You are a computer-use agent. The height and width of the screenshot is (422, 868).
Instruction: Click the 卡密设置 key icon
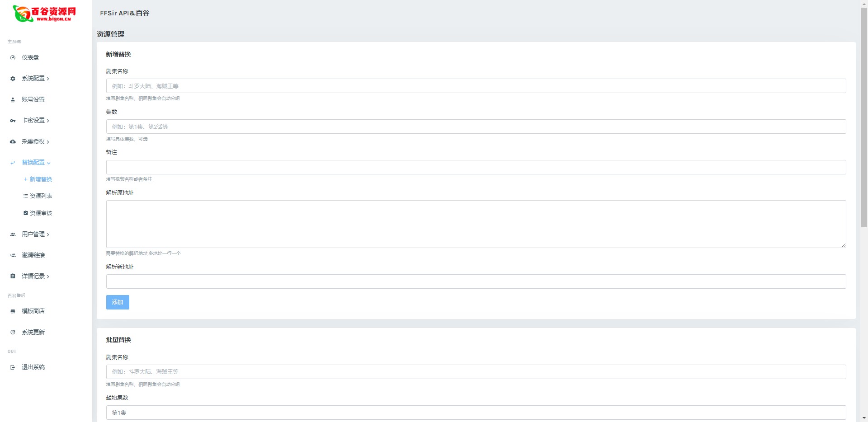13,121
